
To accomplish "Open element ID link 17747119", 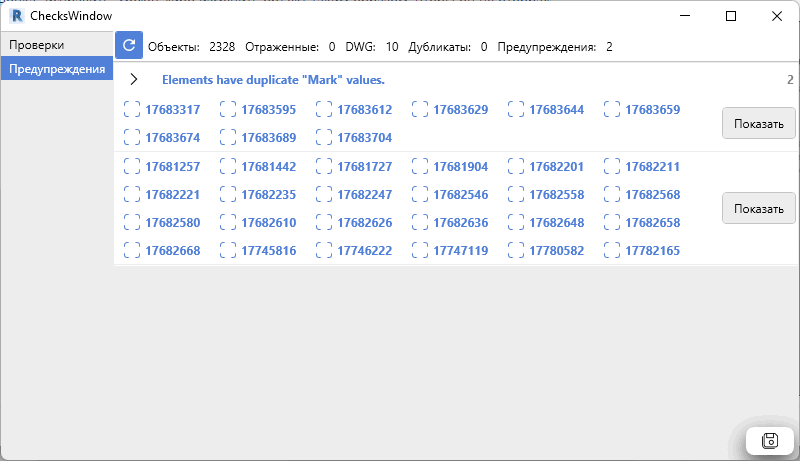I will pos(460,251).
